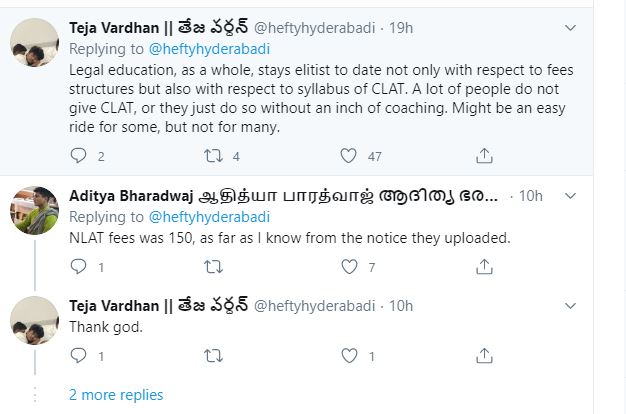This screenshot has width=626, height=414.
Task: Share the NLAT fees tweet
Action: [x=484, y=267]
